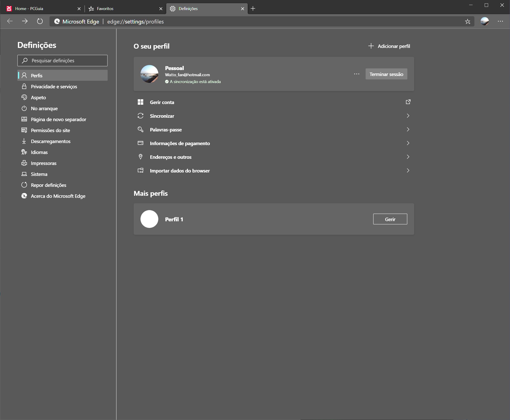
Task: Expand the Palavras-passe chevron
Action: point(408,129)
